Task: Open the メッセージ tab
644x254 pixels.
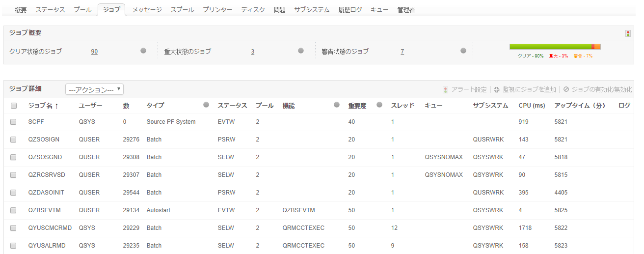Action: coord(147,10)
